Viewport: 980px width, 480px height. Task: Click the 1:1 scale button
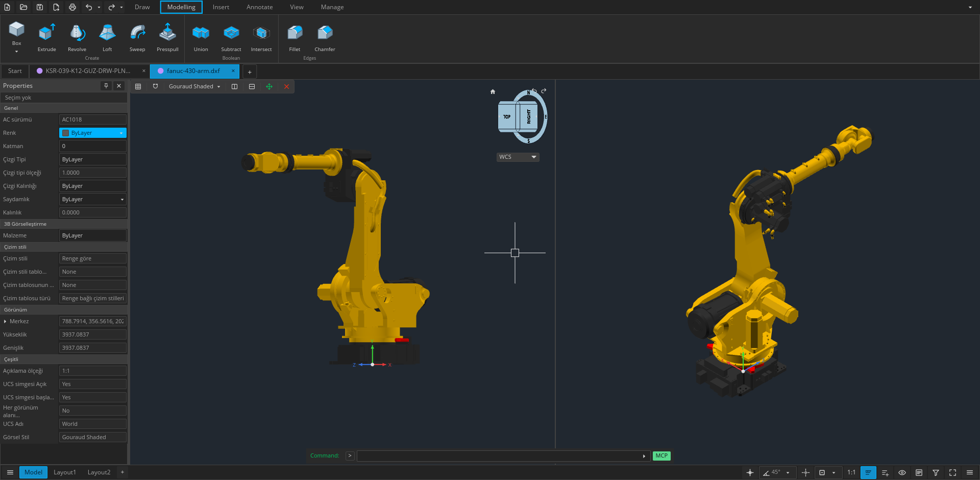point(851,473)
